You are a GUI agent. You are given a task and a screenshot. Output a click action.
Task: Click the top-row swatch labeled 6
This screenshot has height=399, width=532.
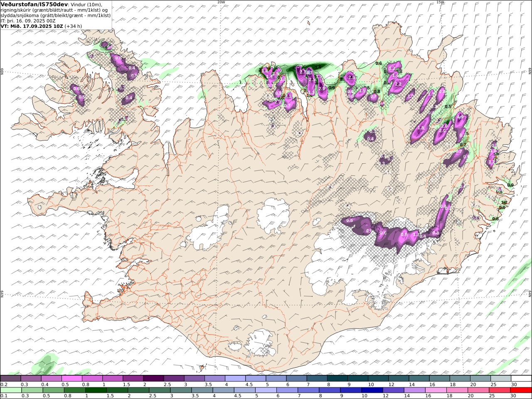pos(296,379)
